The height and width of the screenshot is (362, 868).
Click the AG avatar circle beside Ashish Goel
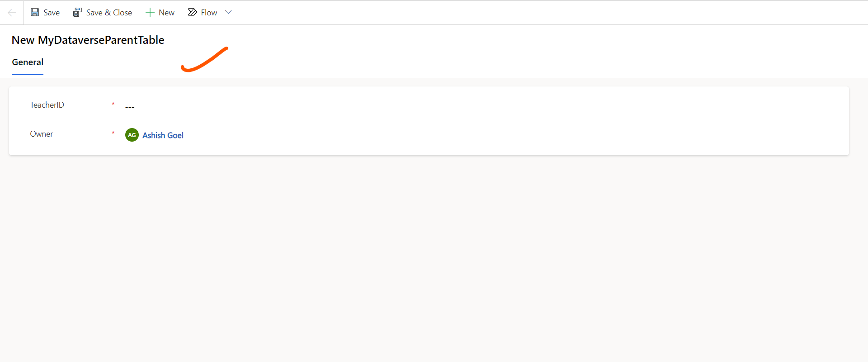[x=132, y=135]
